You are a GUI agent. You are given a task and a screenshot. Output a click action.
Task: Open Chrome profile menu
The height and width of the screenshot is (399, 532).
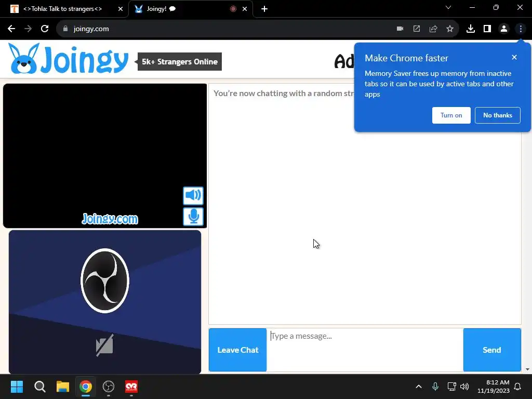click(x=504, y=29)
